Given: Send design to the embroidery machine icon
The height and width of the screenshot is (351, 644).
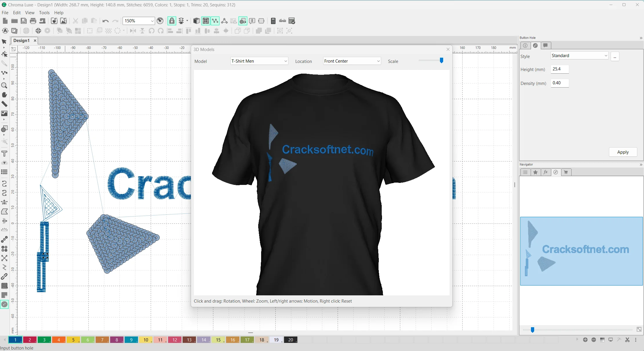Looking at the screenshot, I should [x=42, y=21].
